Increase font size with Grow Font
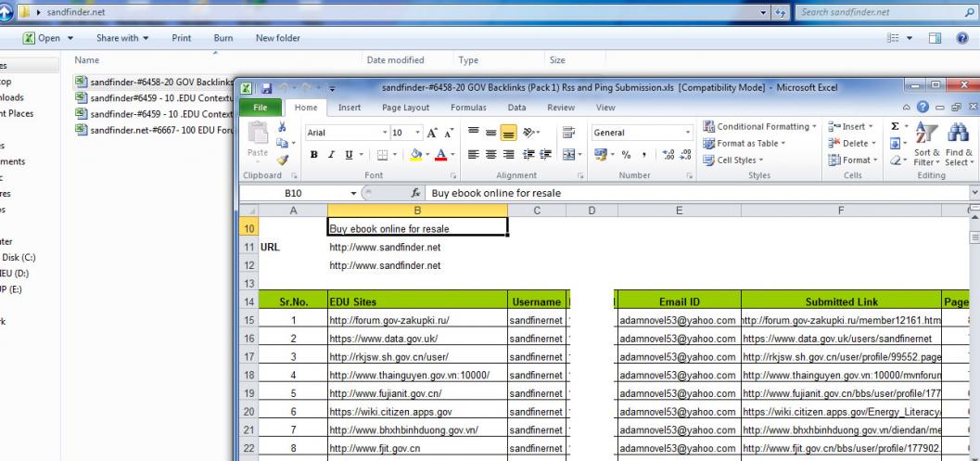Viewport: 980px width, 461px height. (x=432, y=133)
